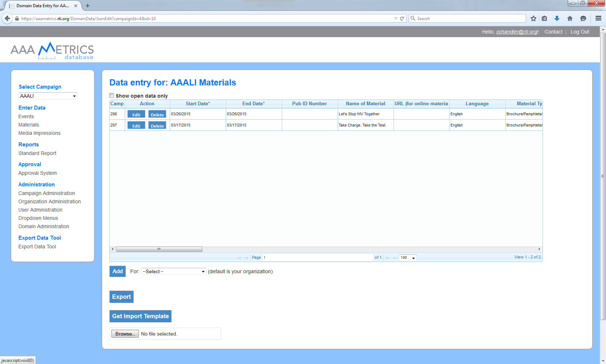Go to next page pager icon
Viewport: 606px width, 364px height.
pos(388,258)
